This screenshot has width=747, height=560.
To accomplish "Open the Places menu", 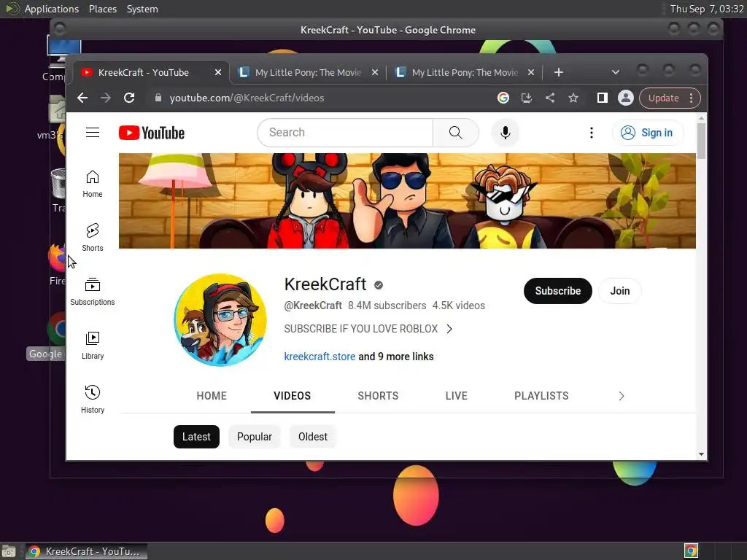I will tap(103, 9).
